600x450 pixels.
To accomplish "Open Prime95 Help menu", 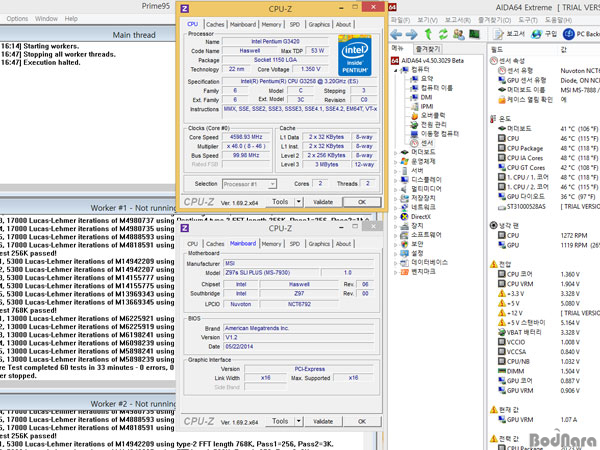I will tap(71, 18).
